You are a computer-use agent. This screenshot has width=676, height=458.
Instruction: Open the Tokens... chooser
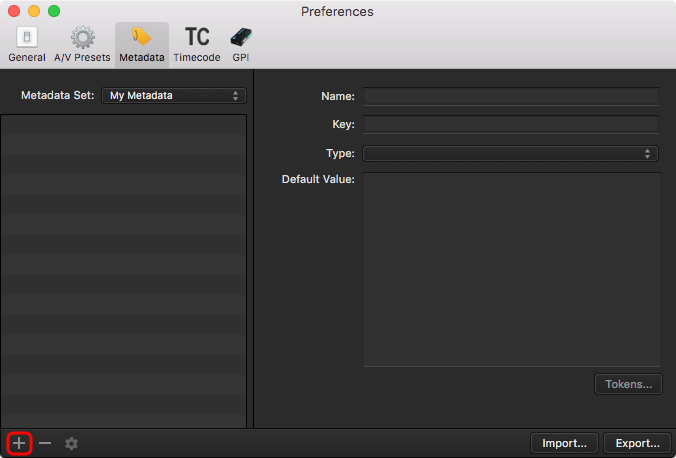[628, 384]
